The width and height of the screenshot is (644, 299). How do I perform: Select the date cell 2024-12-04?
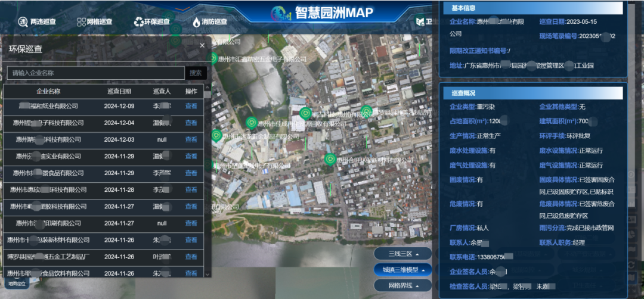click(119, 123)
